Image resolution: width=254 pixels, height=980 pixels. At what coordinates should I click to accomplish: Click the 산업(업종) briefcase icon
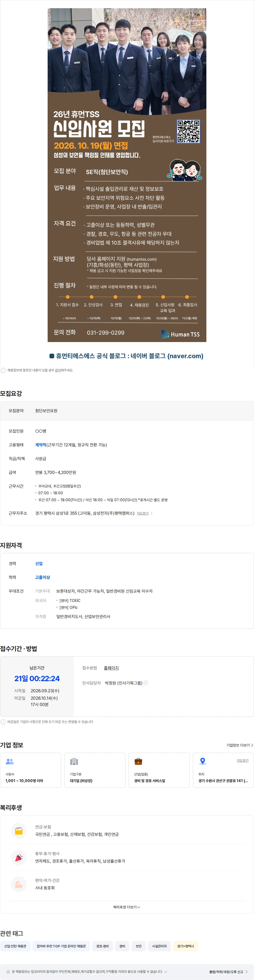coord(138,761)
